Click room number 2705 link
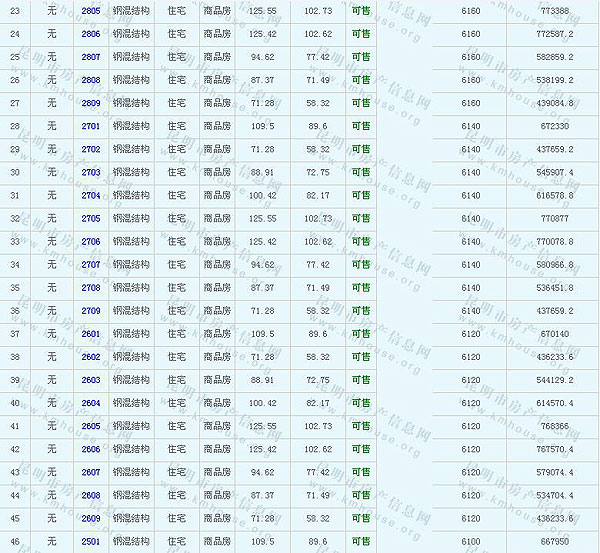The width and height of the screenshot is (600, 553). [x=90, y=218]
